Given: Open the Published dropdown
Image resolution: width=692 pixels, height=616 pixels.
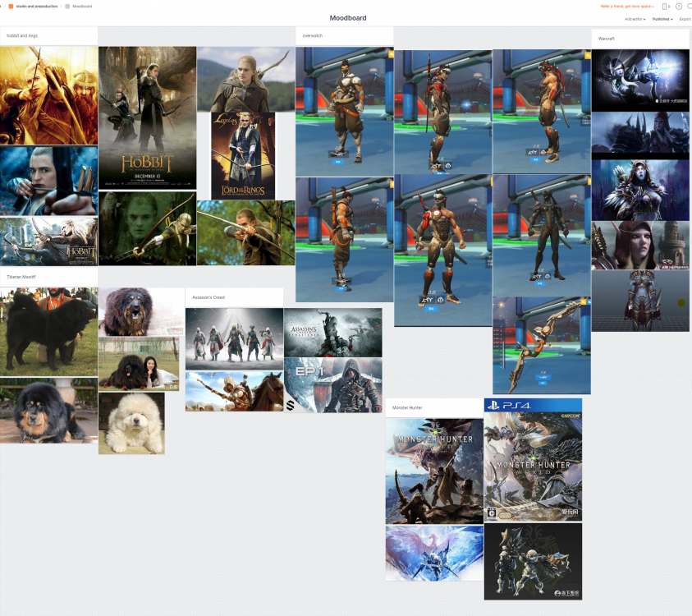Looking at the screenshot, I should 662,19.
